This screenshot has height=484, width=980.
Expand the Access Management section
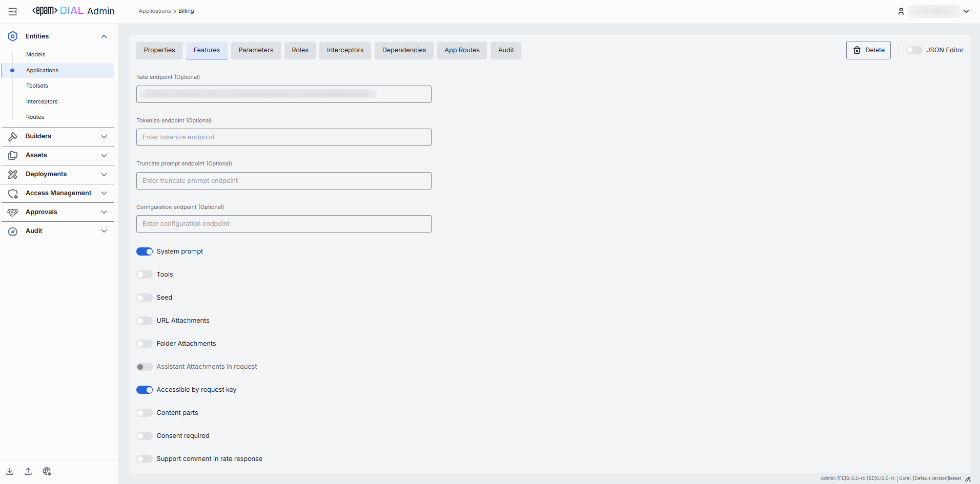[104, 193]
